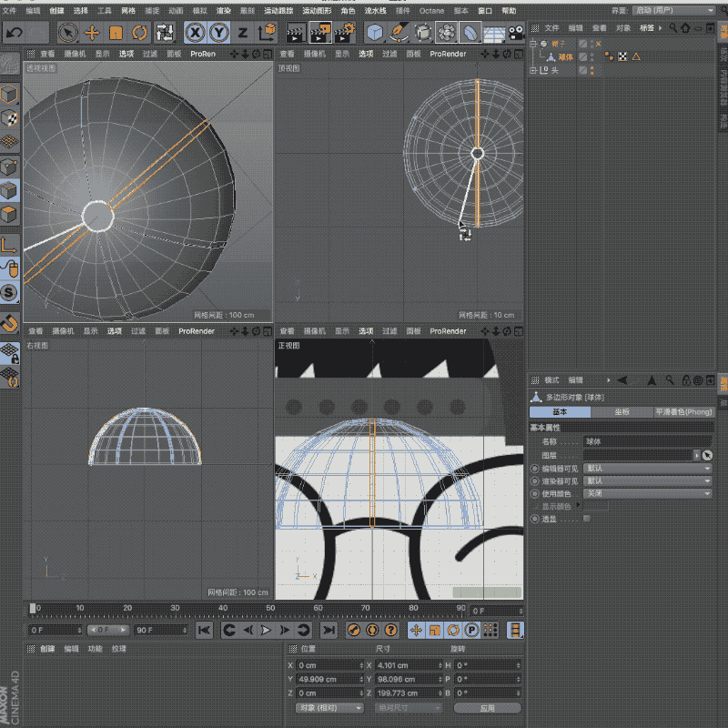The image size is (728, 728).
Task: Select the Rotate tool in toolbar
Action: coord(139,33)
